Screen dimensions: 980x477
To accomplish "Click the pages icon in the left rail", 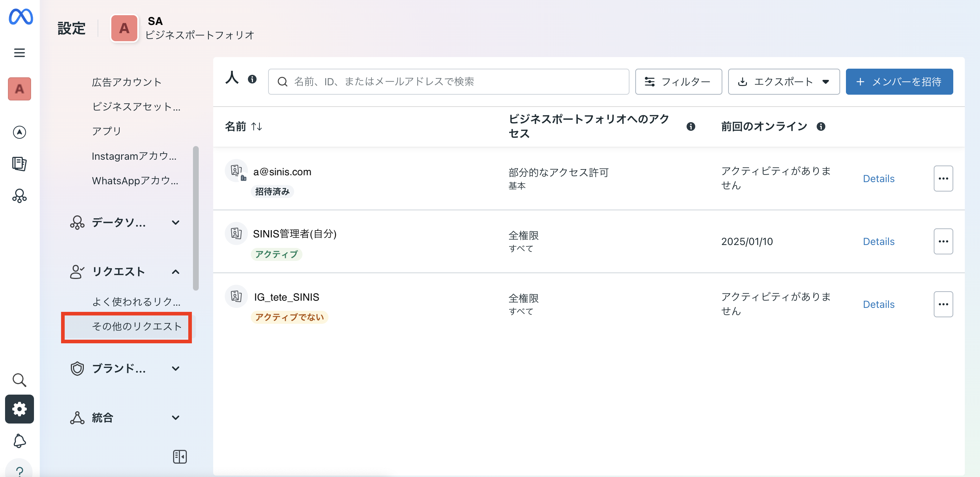I will (20, 164).
